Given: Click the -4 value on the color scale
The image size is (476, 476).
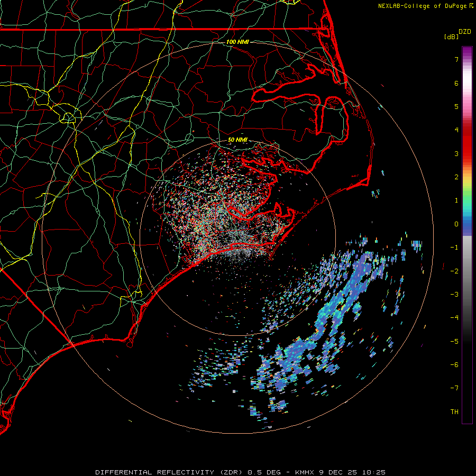Looking at the screenshot, I should [x=454, y=317].
